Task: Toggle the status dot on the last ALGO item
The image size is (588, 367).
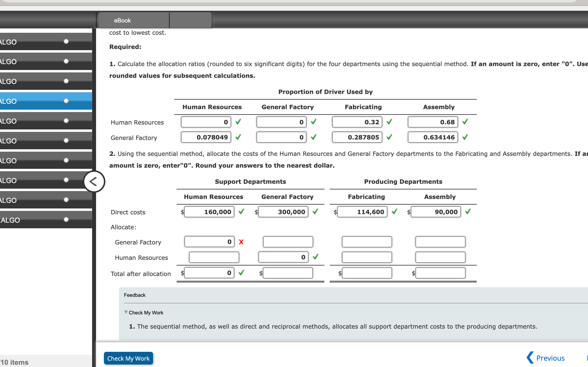Action: click(66, 220)
